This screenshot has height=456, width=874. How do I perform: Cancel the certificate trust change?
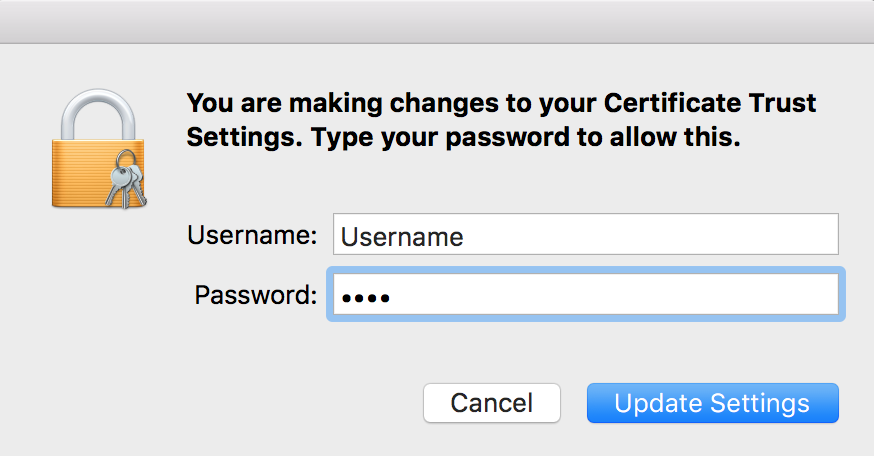tap(492, 403)
